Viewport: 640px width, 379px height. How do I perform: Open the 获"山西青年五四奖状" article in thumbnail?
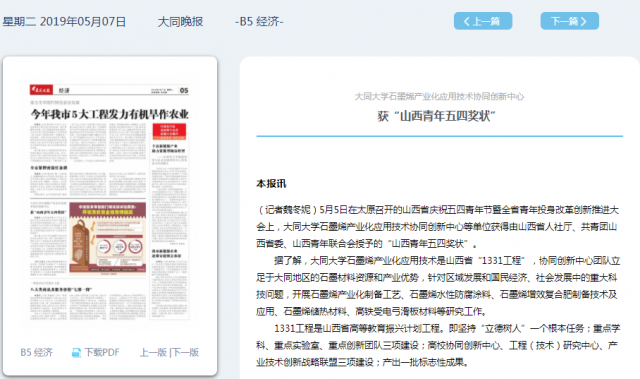48,212
